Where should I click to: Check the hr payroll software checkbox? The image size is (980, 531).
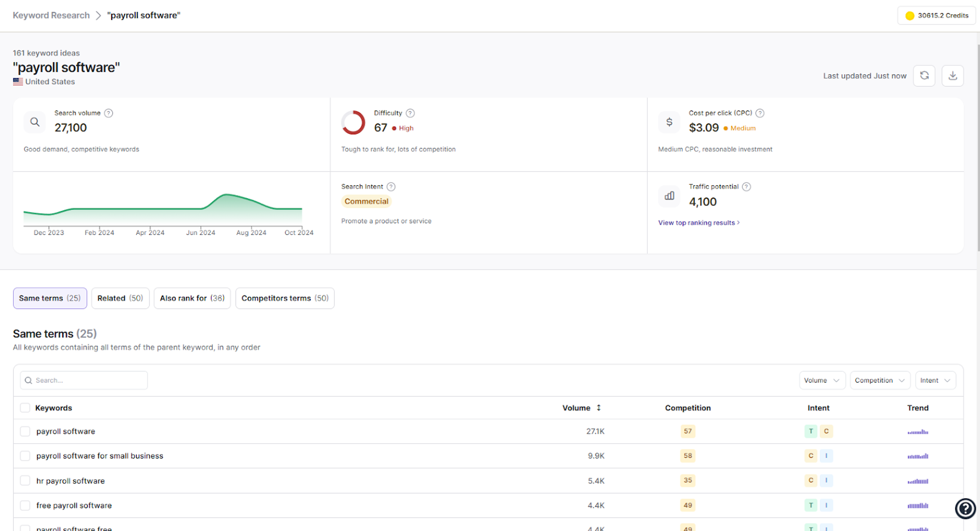24,480
